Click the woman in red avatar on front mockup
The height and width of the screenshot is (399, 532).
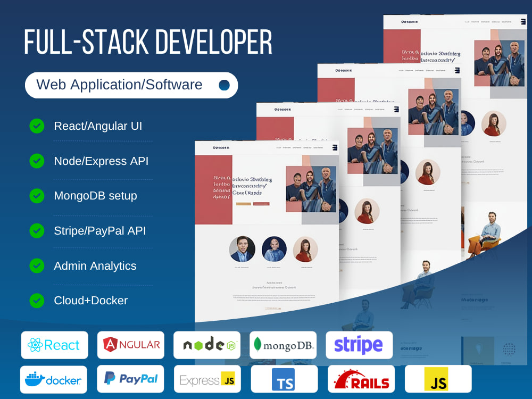click(305, 250)
